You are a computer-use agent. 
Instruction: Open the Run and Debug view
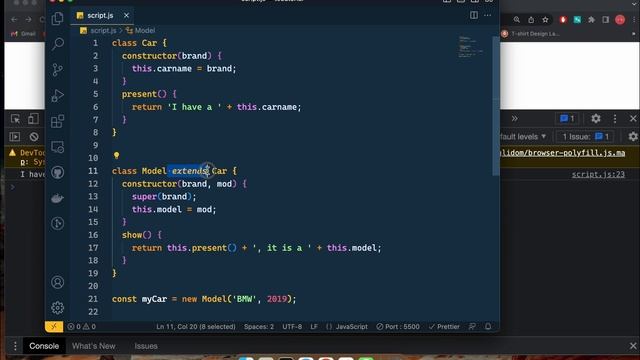click(x=58, y=96)
